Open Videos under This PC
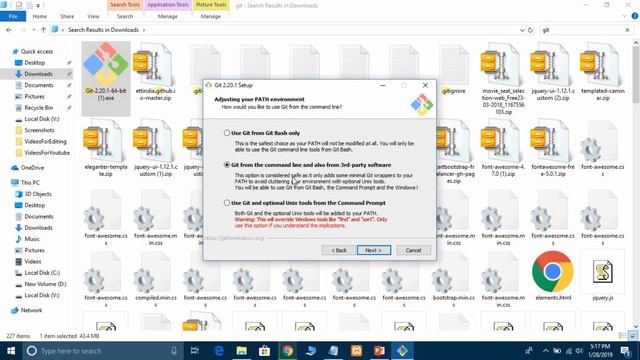The image size is (640, 360). pos(33,261)
